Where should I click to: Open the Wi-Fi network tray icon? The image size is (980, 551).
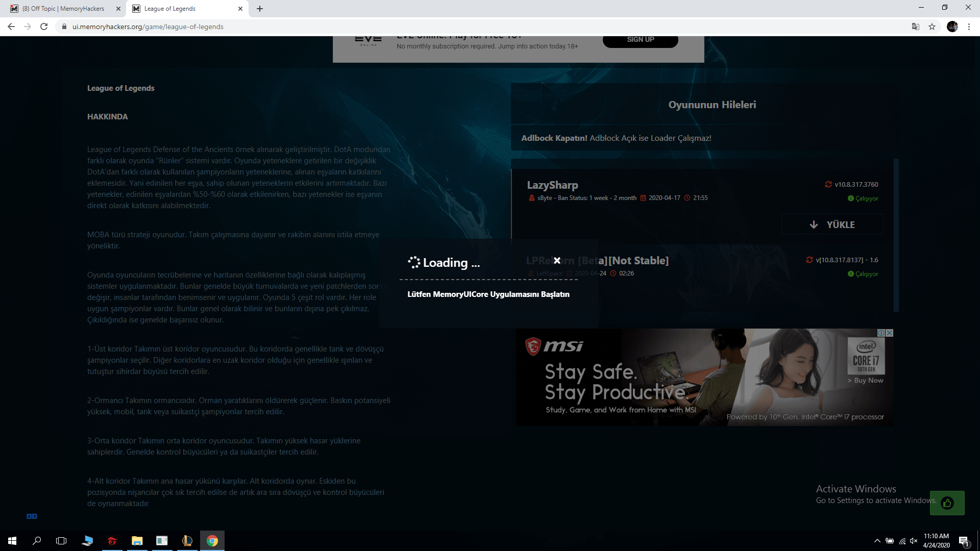(902, 541)
